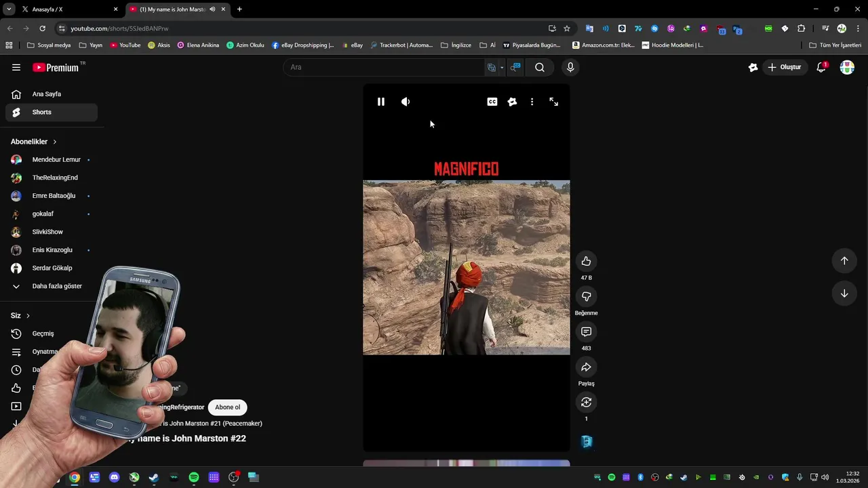The height and width of the screenshot is (488, 868).
Task: Open YouTube notifications bell
Action: tap(821, 67)
